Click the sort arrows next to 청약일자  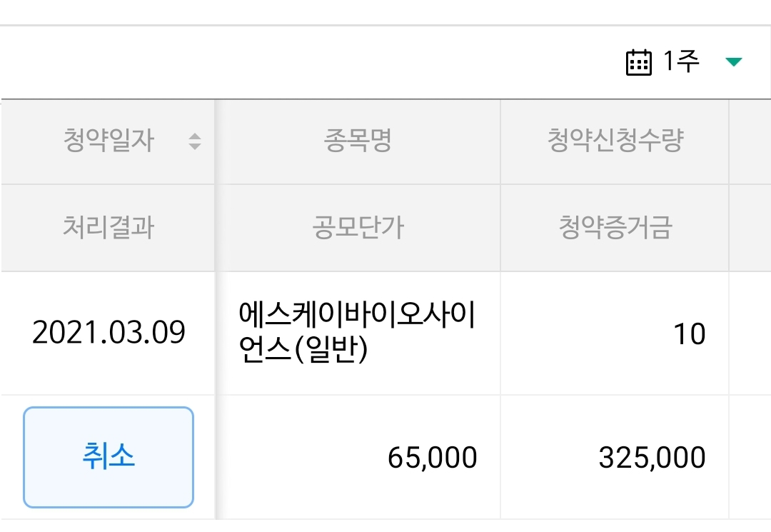click(x=194, y=141)
